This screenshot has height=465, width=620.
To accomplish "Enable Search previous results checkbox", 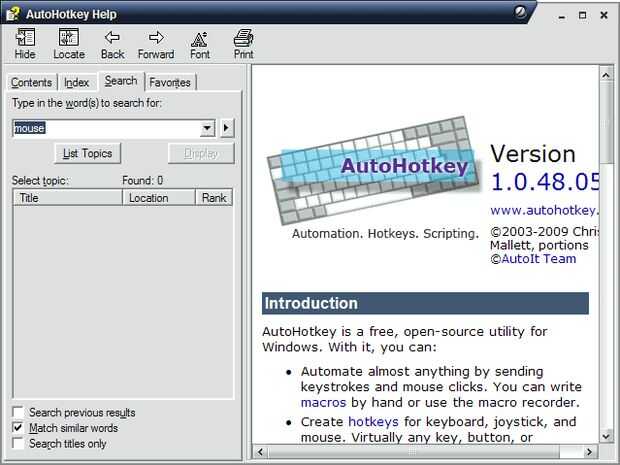I will coord(18,412).
